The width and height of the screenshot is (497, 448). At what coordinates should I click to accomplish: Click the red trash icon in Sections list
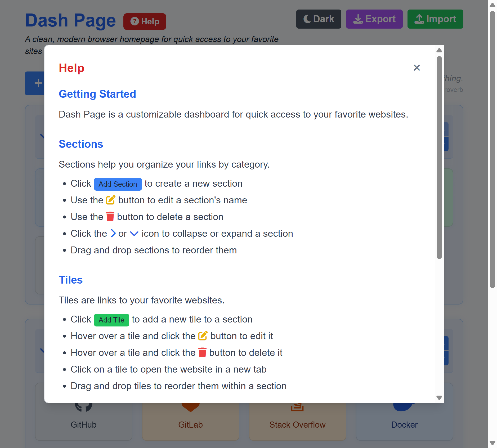[x=110, y=217]
